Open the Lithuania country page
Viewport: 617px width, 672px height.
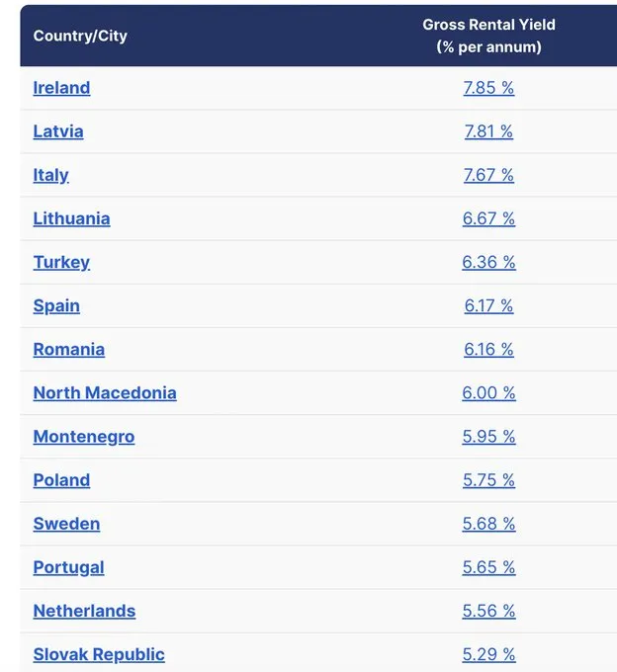[71, 218]
